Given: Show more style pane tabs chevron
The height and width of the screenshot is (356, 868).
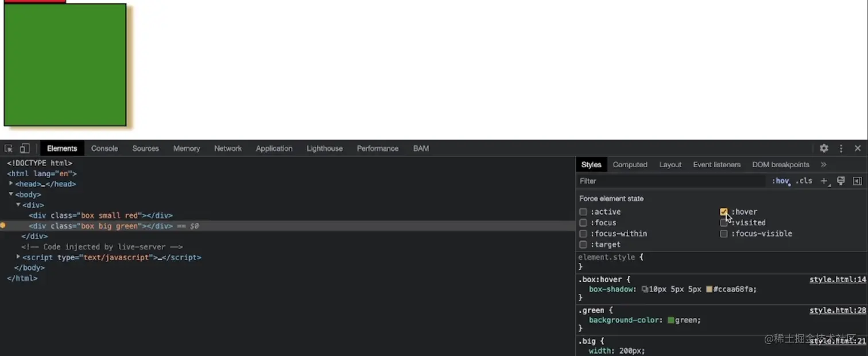Looking at the screenshot, I should coord(823,164).
